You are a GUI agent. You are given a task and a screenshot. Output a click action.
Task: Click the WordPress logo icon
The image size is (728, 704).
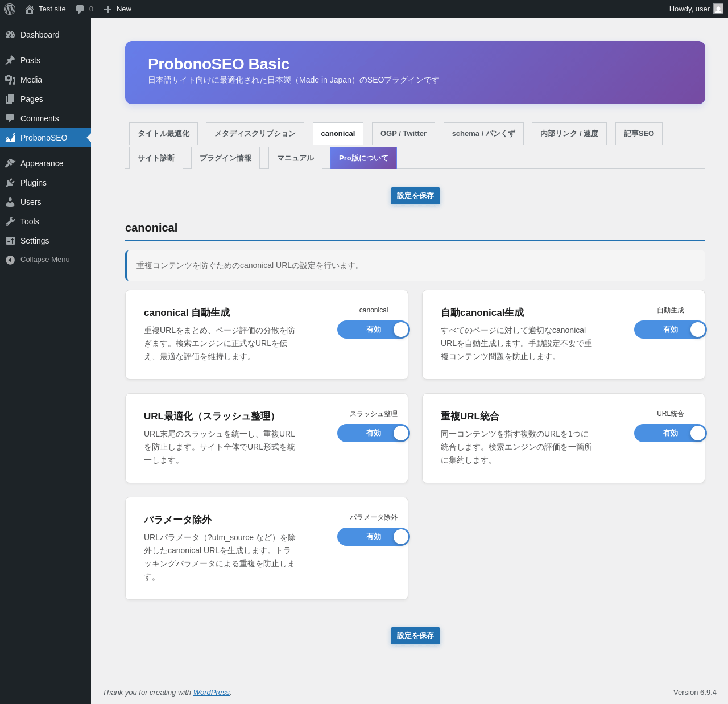click(10, 9)
